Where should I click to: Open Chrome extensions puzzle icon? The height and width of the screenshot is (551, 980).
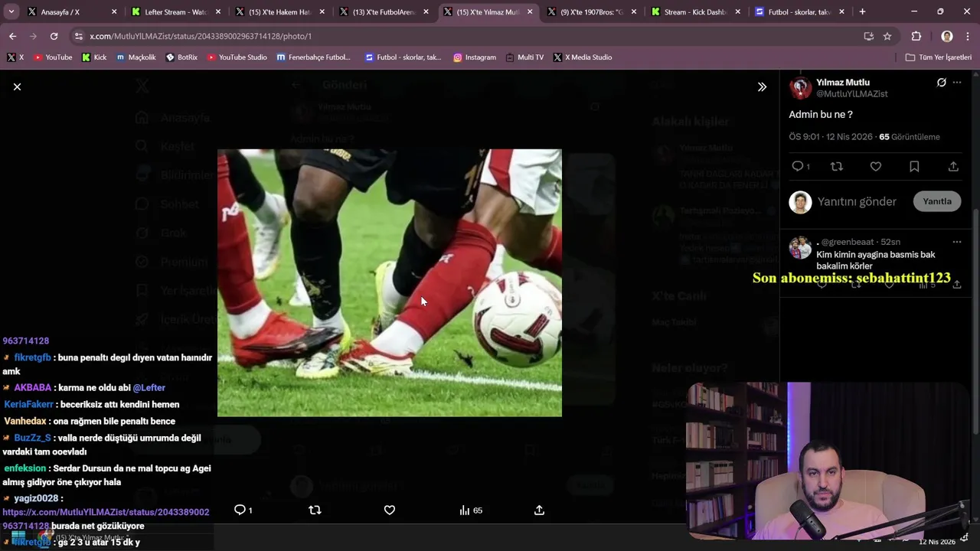(916, 36)
